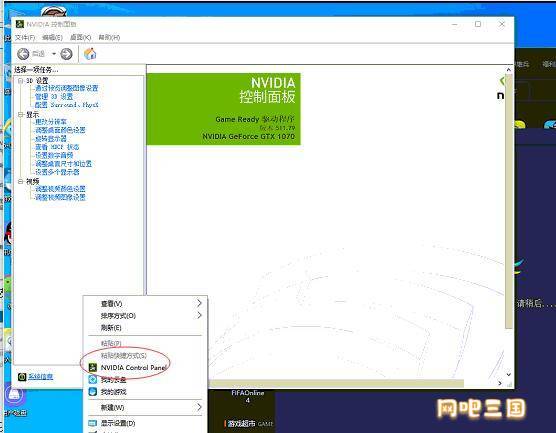Click the system information icon at bottom-left
The image size is (556, 433).
click(x=22, y=377)
